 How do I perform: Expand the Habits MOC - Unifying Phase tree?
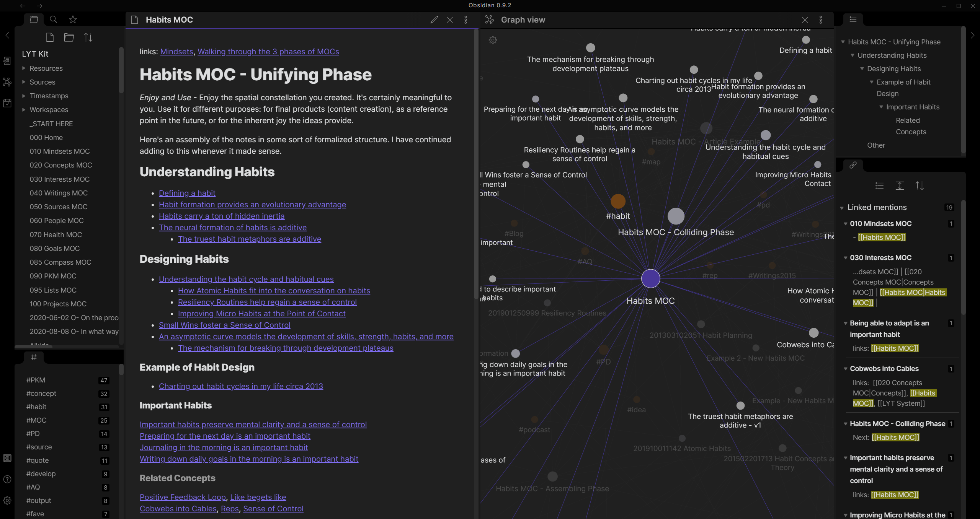(x=844, y=41)
